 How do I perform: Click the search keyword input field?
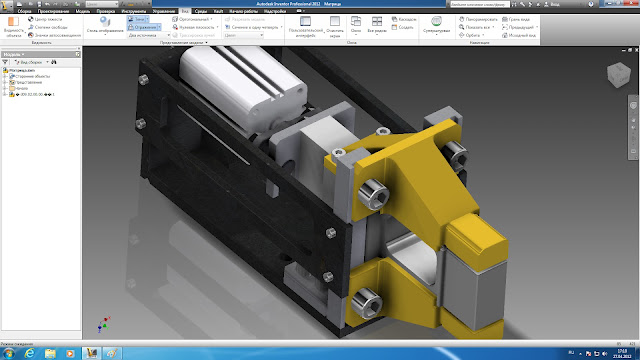480,4
